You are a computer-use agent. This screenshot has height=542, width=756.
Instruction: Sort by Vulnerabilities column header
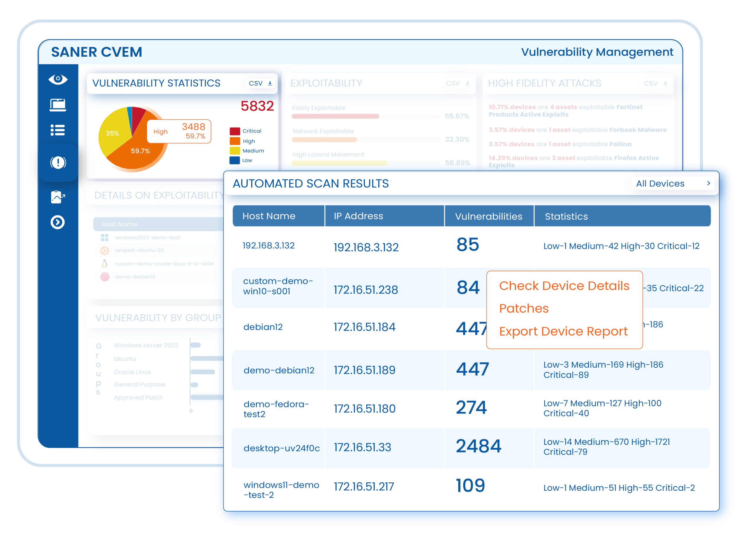[x=489, y=216]
